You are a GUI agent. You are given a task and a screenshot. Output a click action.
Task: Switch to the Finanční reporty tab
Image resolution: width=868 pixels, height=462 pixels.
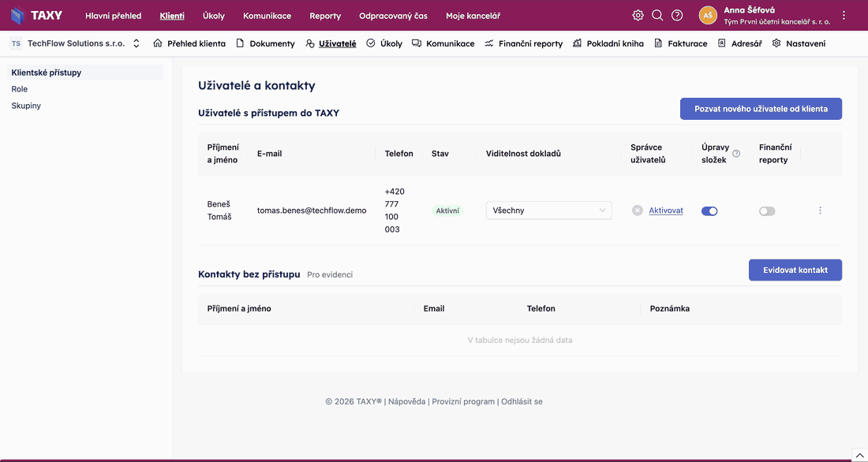(x=524, y=43)
